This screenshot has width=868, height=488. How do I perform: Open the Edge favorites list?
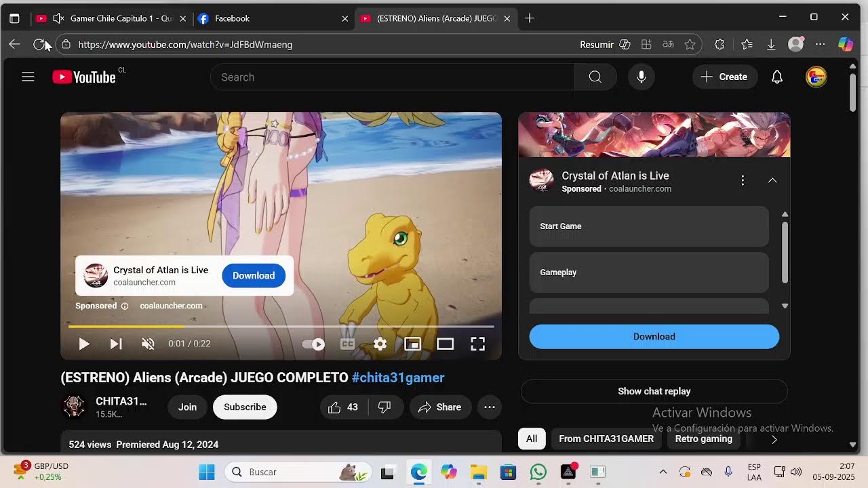pos(747,45)
